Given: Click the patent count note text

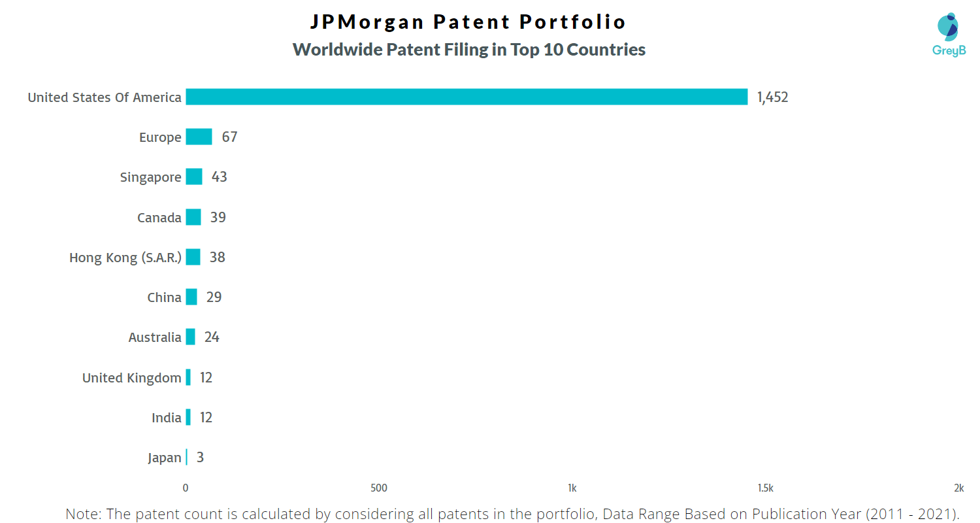Looking at the screenshot, I should click(x=512, y=513).
